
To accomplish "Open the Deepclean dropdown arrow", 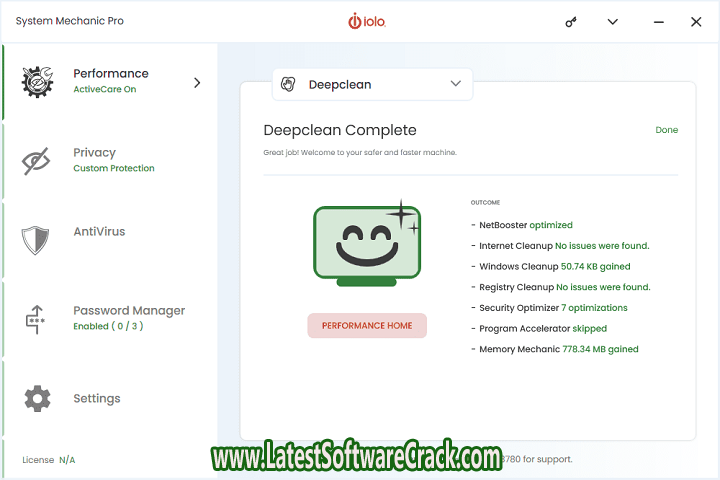I will click(x=456, y=84).
